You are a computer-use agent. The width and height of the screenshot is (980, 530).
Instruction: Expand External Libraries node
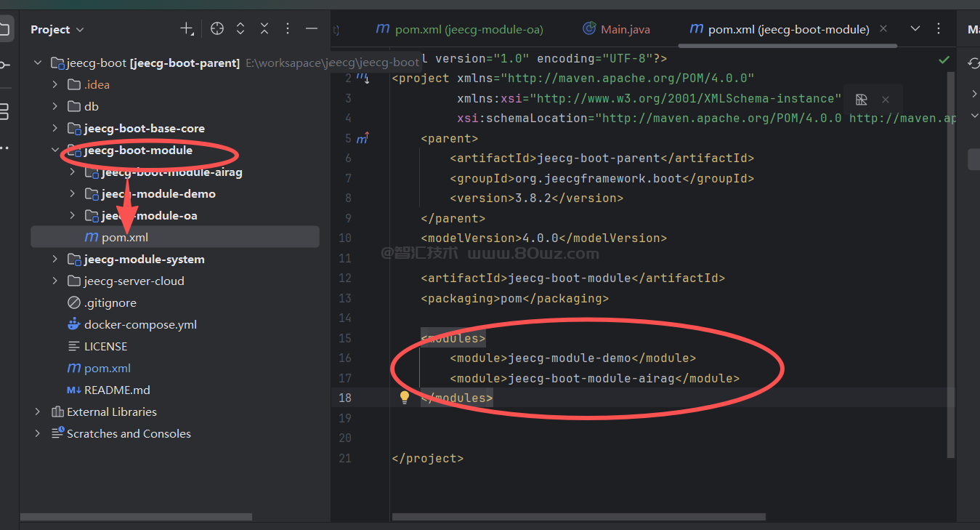click(38, 412)
